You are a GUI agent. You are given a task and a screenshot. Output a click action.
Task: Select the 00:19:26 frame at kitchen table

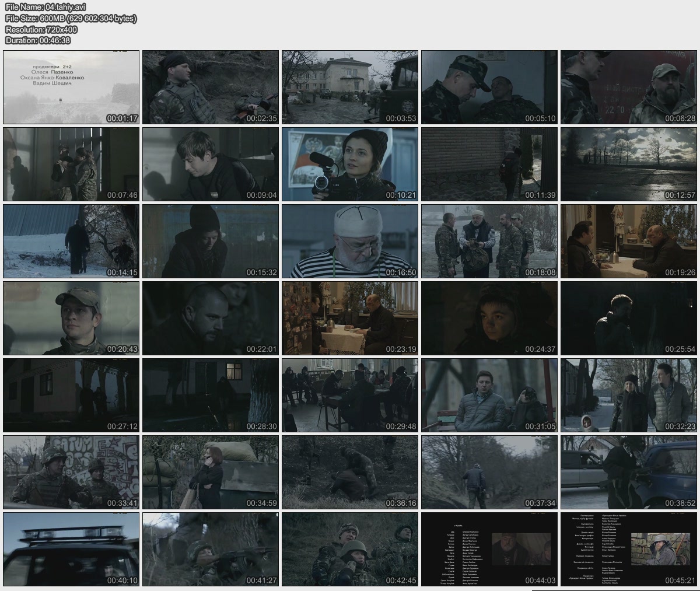(x=629, y=241)
